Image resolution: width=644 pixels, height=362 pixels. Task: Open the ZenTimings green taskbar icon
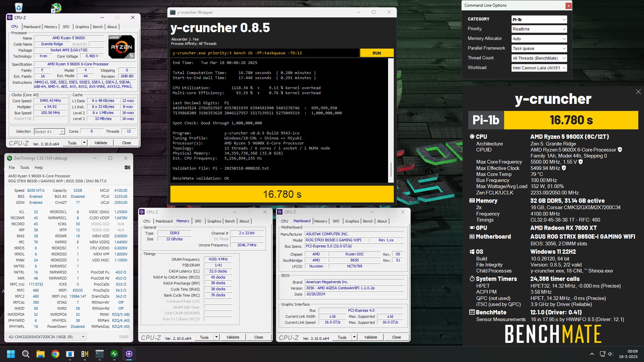click(x=114, y=354)
